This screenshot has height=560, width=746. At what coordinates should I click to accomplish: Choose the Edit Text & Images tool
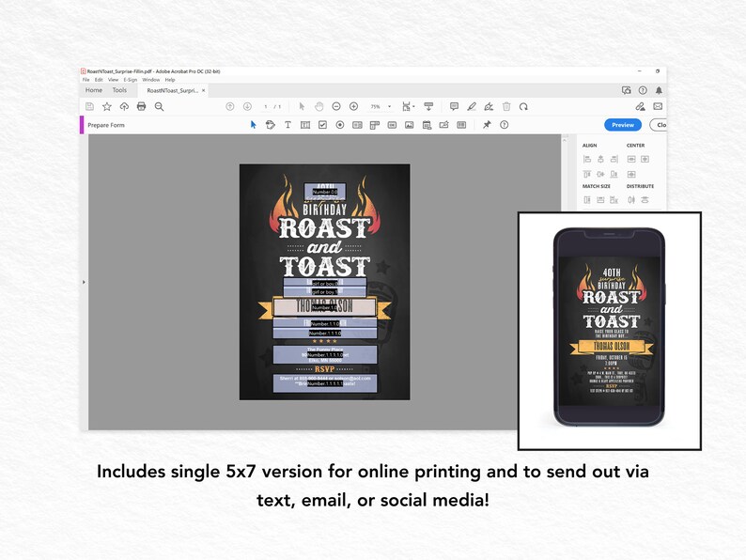point(271,125)
